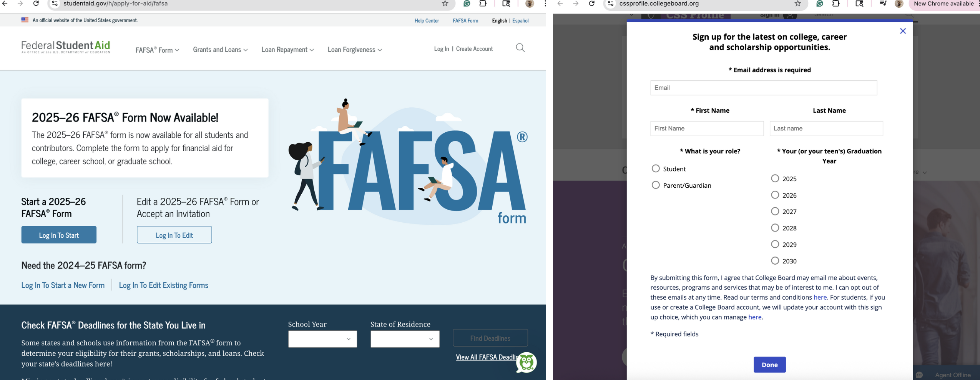Image resolution: width=980 pixels, height=380 pixels.
Task: Click the search magnifier on Federal Student Aid
Action: pyautogui.click(x=520, y=48)
